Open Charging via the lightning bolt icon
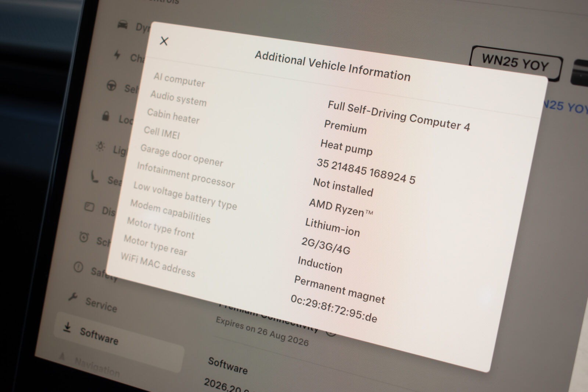The width and height of the screenshot is (588, 392). (117, 55)
